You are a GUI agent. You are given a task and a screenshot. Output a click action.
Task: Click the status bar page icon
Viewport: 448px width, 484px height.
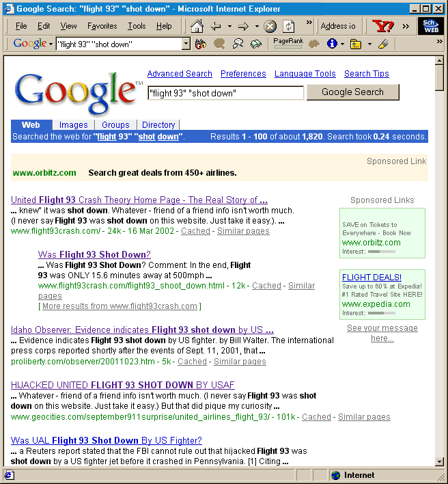9,474
